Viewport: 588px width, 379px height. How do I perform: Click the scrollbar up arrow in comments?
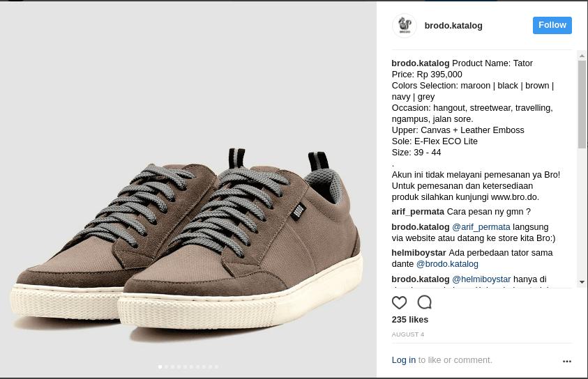(x=582, y=56)
